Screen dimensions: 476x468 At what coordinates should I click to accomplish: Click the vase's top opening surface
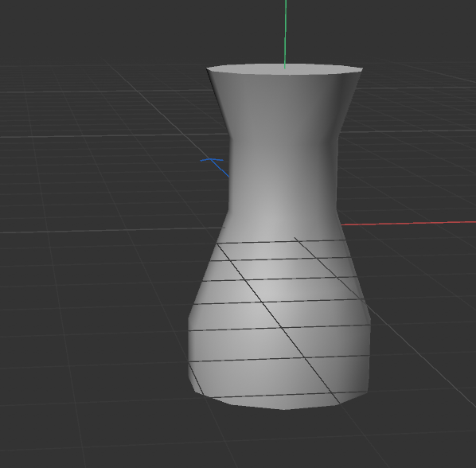point(284,69)
